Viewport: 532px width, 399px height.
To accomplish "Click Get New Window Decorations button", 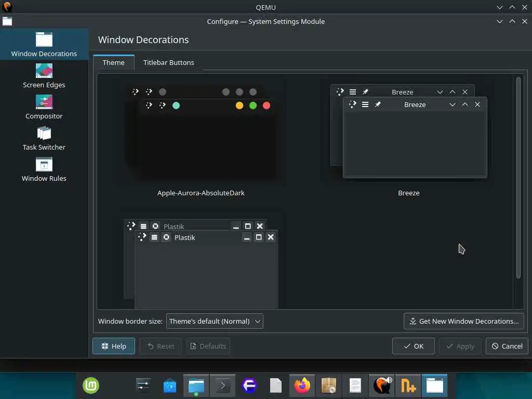I will pos(464,321).
